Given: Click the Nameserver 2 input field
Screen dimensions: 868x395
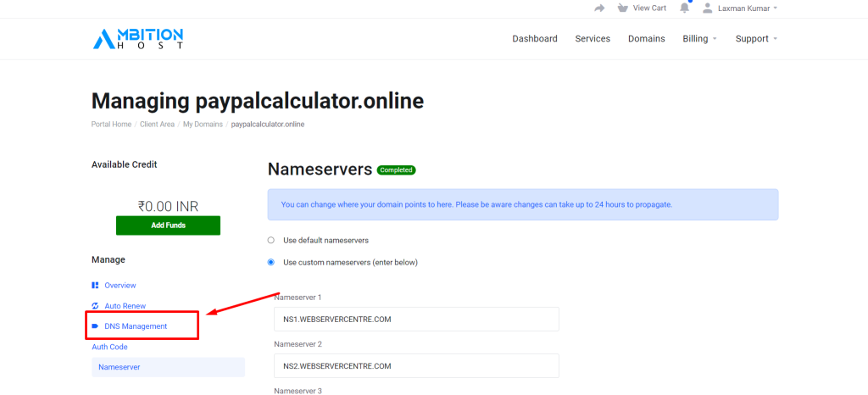Looking at the screenshot, I should coord(416,365).
